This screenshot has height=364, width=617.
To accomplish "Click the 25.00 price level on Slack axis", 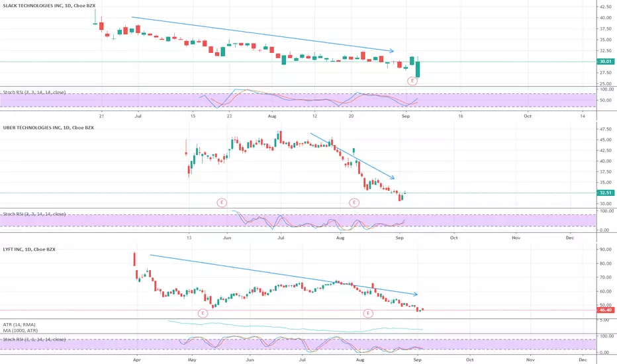I will (606, 83).
